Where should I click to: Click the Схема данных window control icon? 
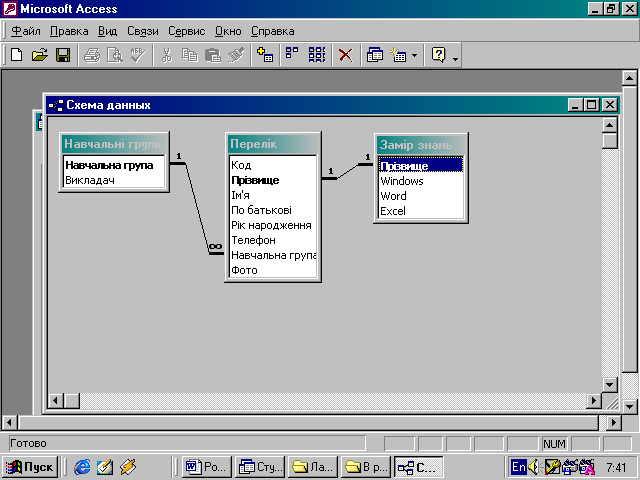pyautogui.click(x=56, y=105)
